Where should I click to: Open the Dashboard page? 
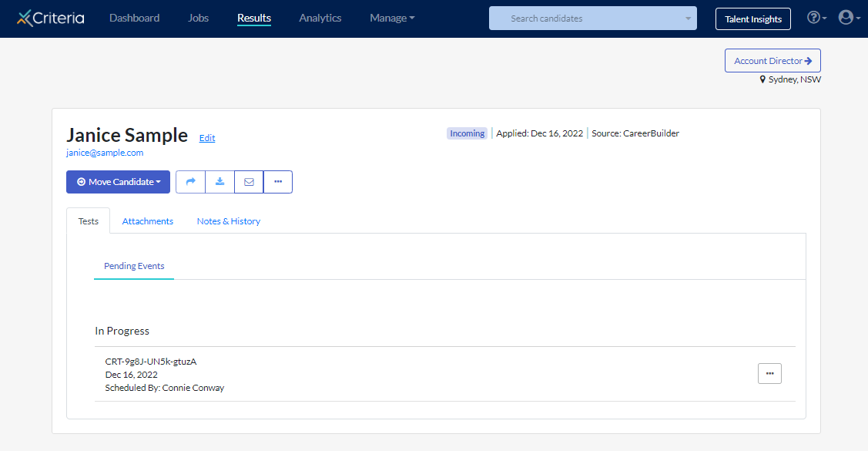coord(135,18)
